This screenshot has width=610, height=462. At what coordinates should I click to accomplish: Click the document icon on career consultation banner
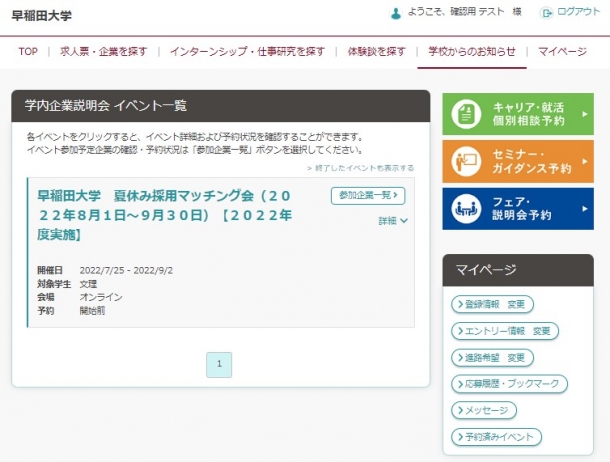[x=466, y=114]
